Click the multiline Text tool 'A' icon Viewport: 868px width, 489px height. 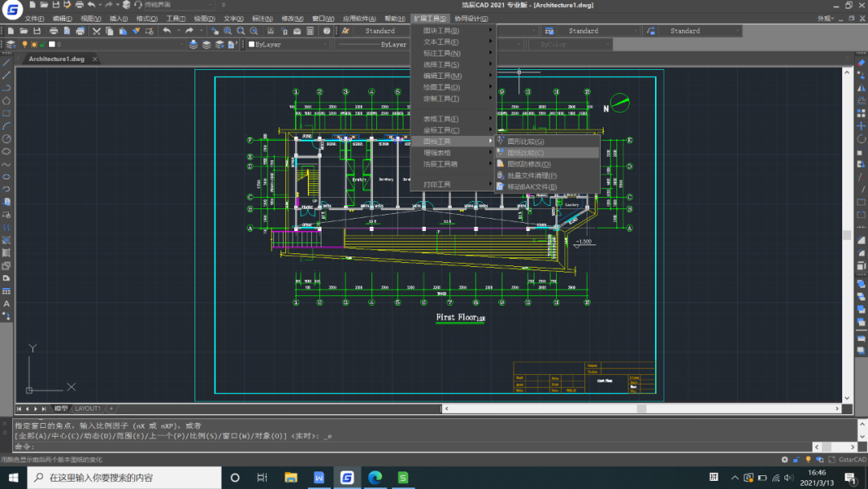[x=6, y=304]
